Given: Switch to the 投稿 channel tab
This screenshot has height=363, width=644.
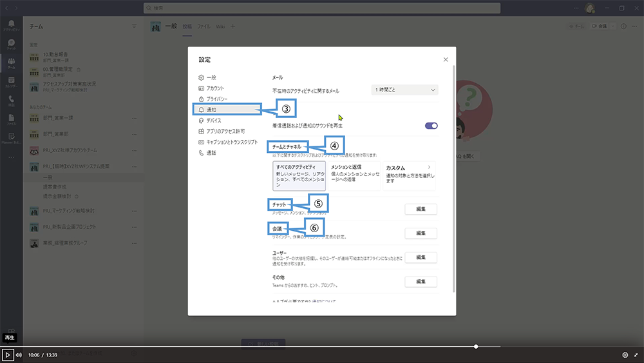Looking at the screenshot, I should pos(187,26).
